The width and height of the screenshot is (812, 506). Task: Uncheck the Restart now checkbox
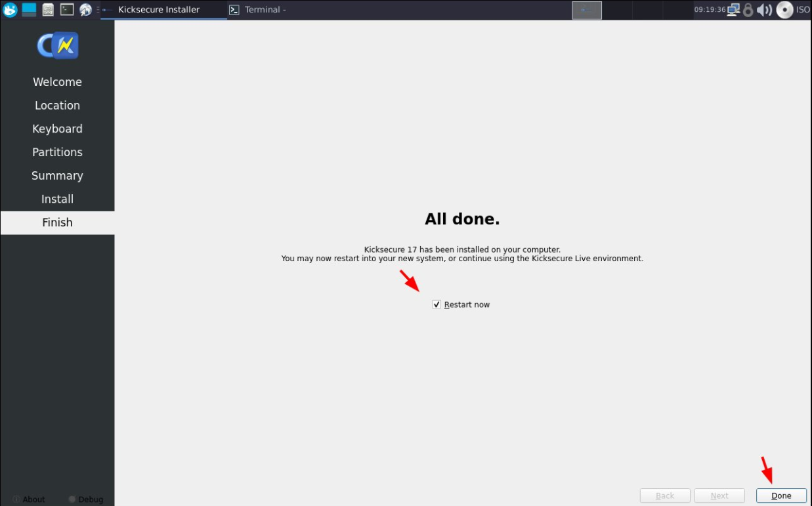click(x=437, y=305)
